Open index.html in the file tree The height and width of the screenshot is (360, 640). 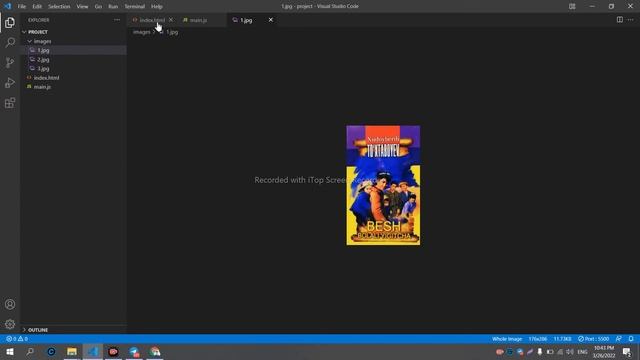click(x=73, y=78)
